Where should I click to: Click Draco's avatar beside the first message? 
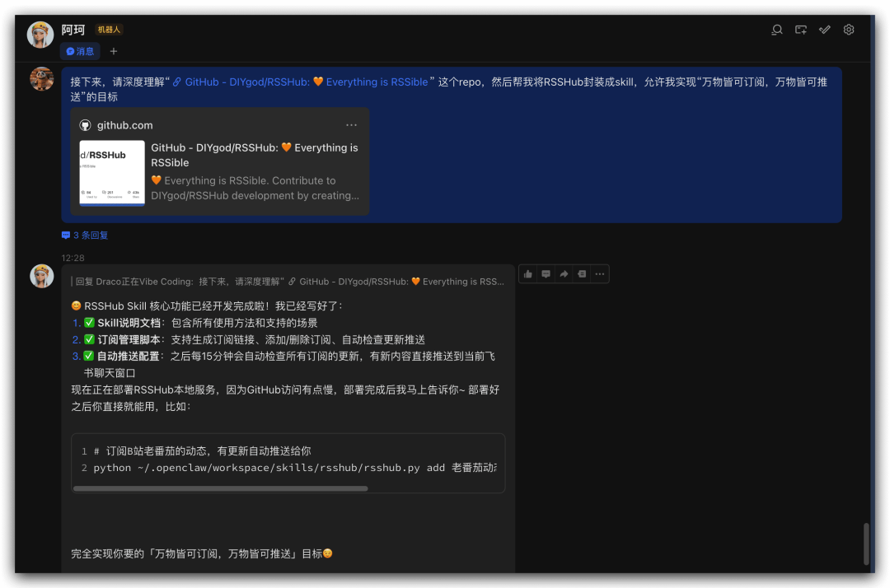[x=41, y=79]
